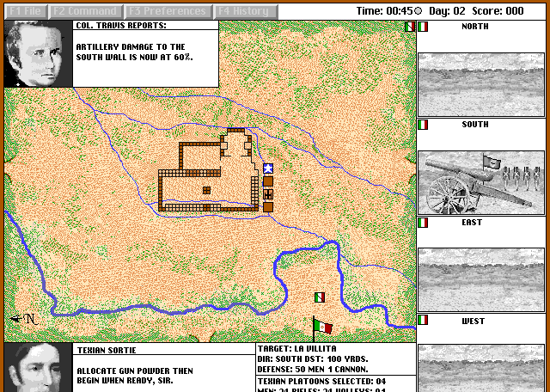Open the North view thumbnail
This screenshot has width=550, height=392.
[481, 84]
